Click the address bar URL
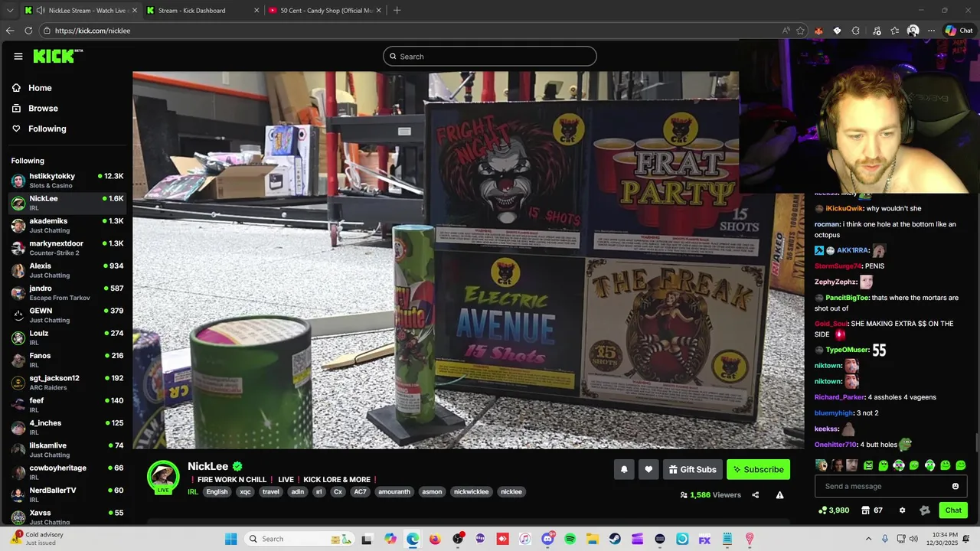This screenshot has width=980, height=551. coord(93,31)
